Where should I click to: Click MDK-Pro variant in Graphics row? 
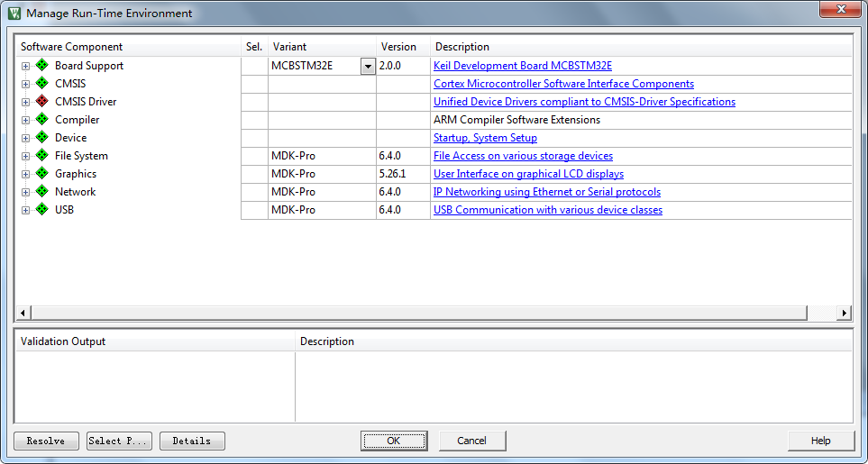(x=294, y=174)
